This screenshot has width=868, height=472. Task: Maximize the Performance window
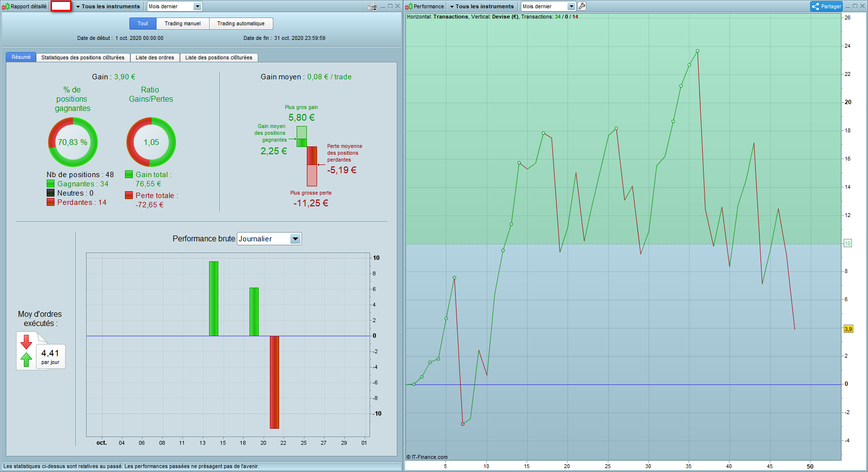coord(855,6)
